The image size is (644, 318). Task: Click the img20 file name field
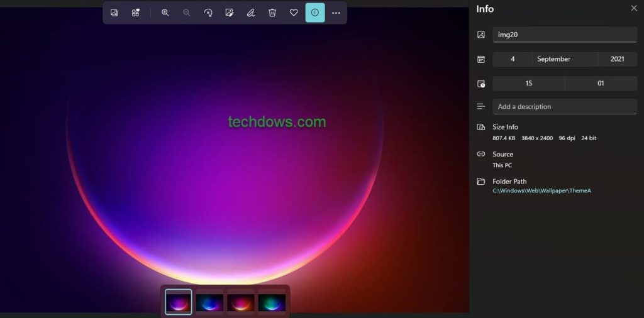[564, 35]
